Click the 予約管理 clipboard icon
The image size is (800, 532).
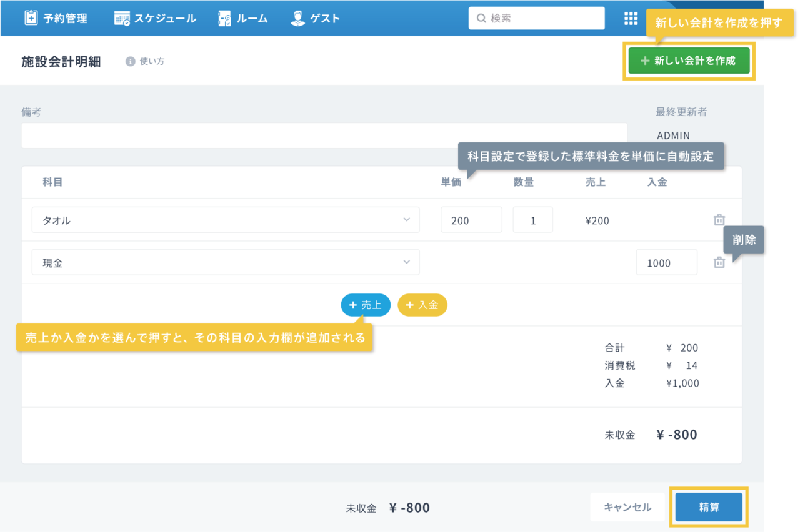(31, 18)
